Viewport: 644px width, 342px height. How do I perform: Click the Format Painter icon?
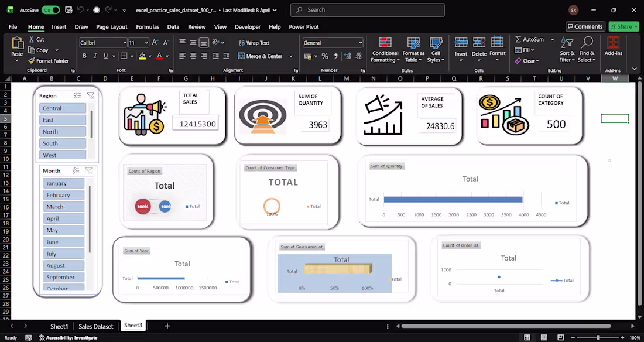tap(32, 61)
